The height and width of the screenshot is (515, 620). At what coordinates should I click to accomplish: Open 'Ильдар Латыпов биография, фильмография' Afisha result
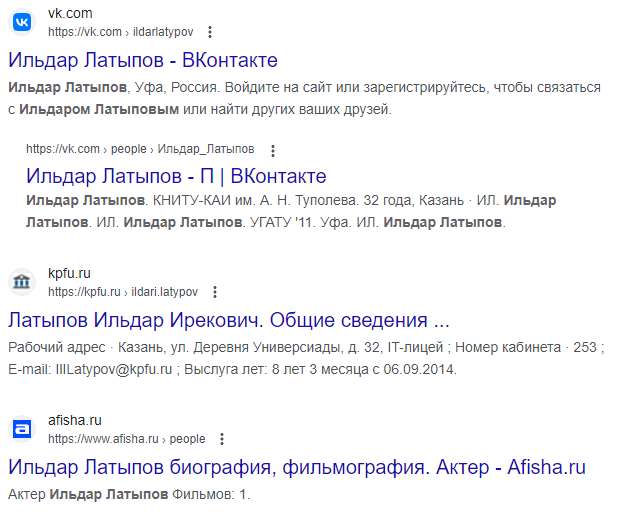[297, 467]
